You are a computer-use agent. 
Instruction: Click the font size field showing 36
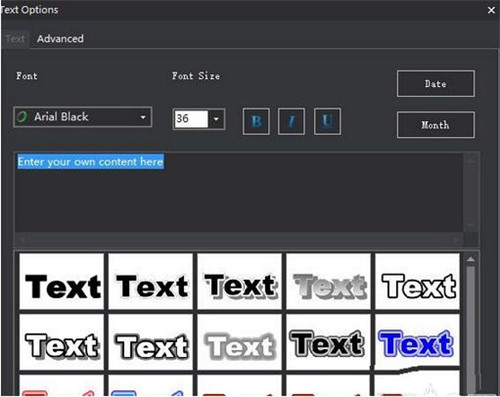click(x=191, y=119)
